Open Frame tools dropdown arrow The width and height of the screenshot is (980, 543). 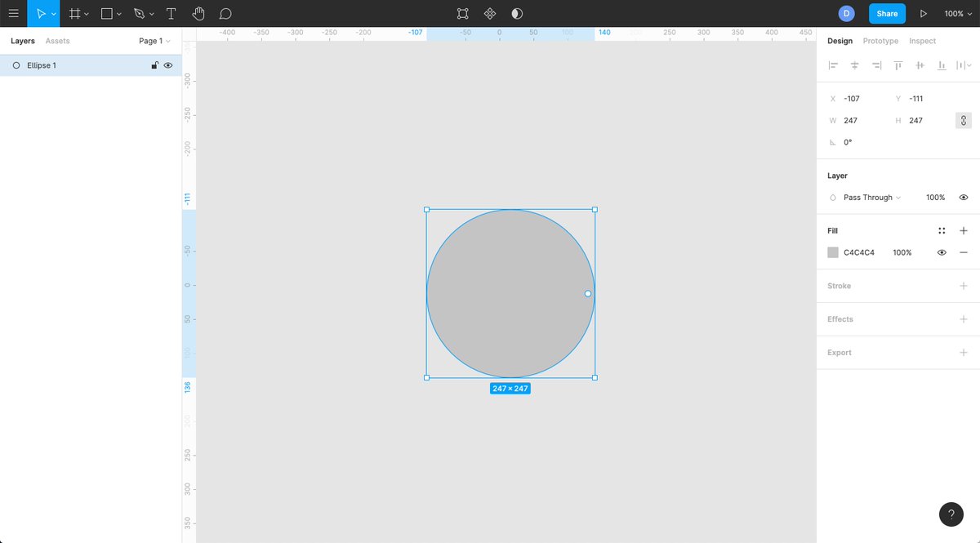[87, 14]
